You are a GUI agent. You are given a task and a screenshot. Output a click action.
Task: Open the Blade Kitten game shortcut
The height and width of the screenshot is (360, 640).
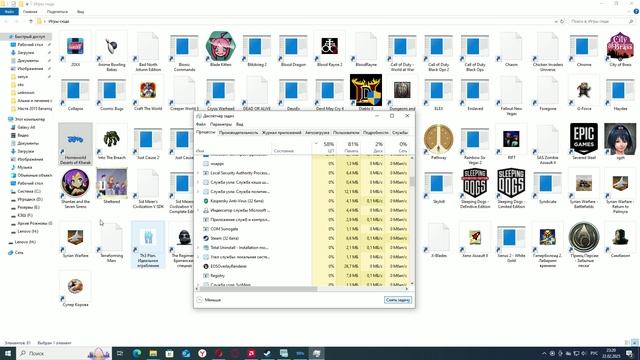point(220,49)
